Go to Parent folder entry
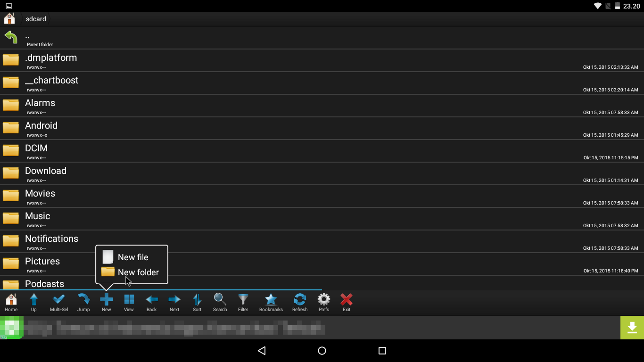Screen dimensions: 644x362 point(322,38)
